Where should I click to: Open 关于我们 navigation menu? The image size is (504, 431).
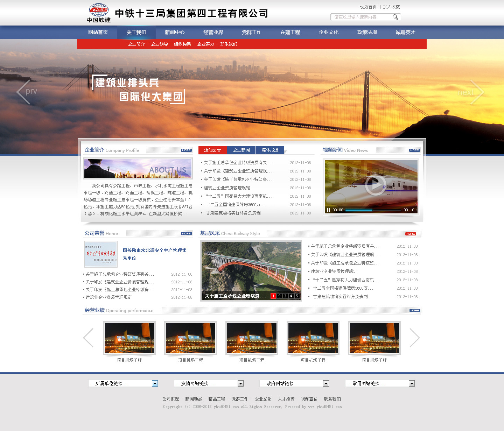[x=136, y=32]
